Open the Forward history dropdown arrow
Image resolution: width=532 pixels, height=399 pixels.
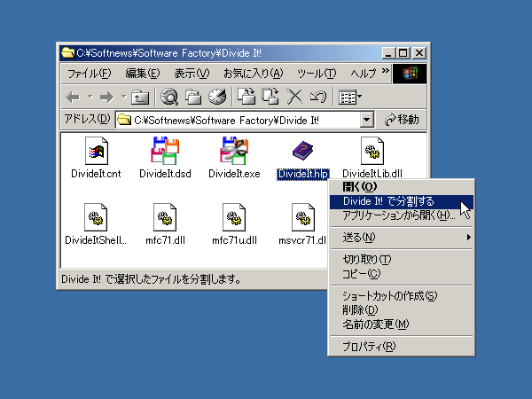click(124, 97)
